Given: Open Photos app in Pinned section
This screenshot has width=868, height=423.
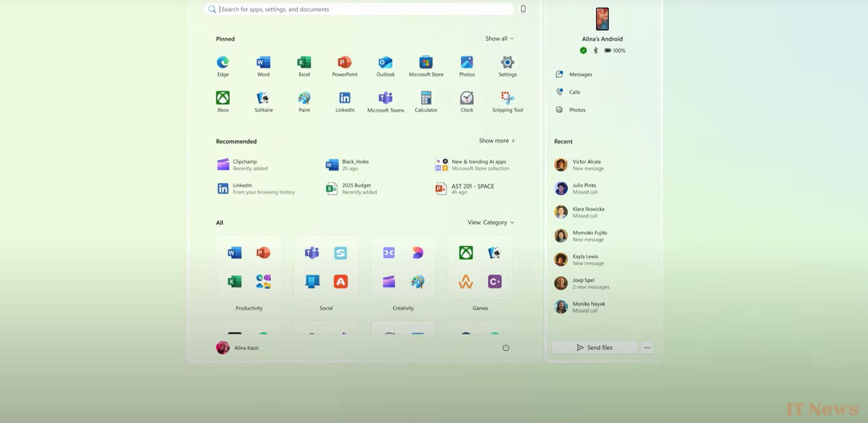Looking at the screenshot, I should pos(467,66).
